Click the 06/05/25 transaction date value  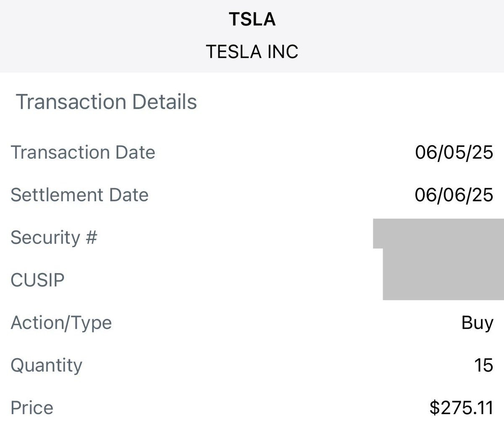454,152
